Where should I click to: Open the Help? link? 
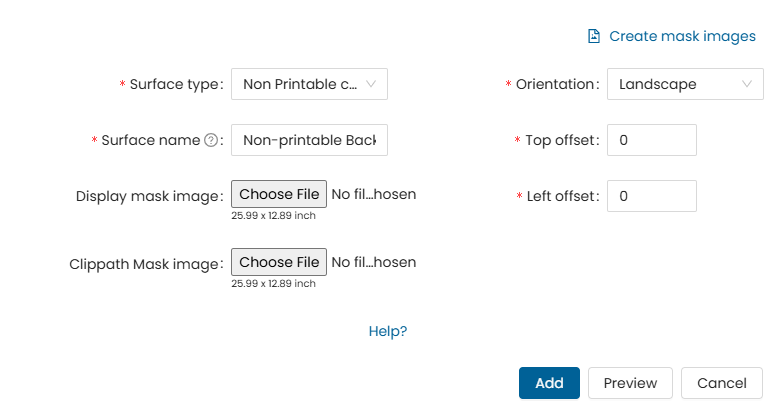(388, 331)
